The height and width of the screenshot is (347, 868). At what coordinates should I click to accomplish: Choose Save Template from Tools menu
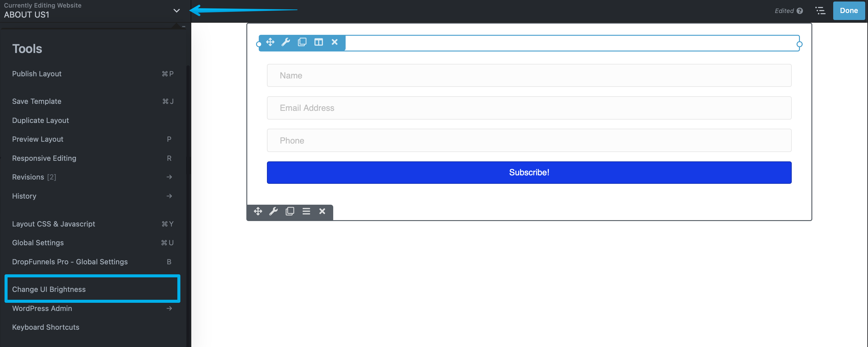[x=93, y=101]
